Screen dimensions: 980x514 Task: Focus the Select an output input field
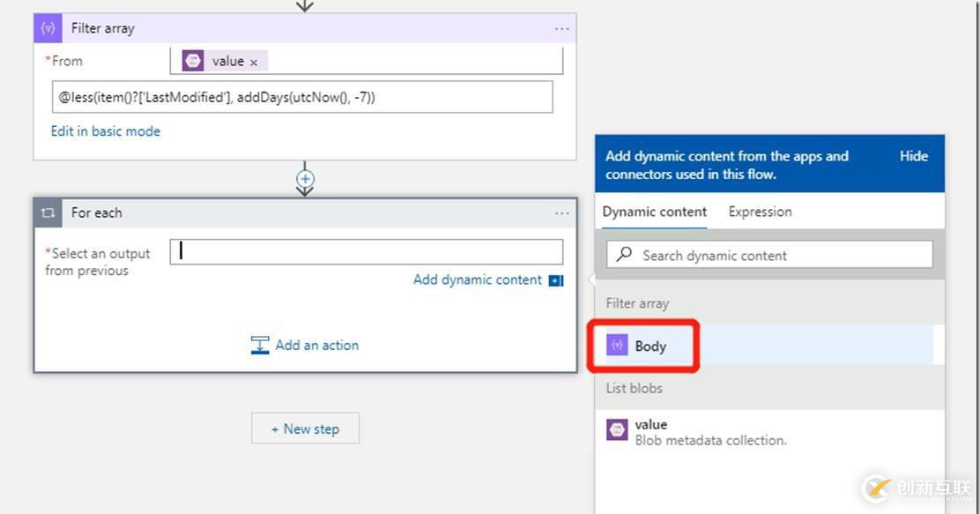367,251
